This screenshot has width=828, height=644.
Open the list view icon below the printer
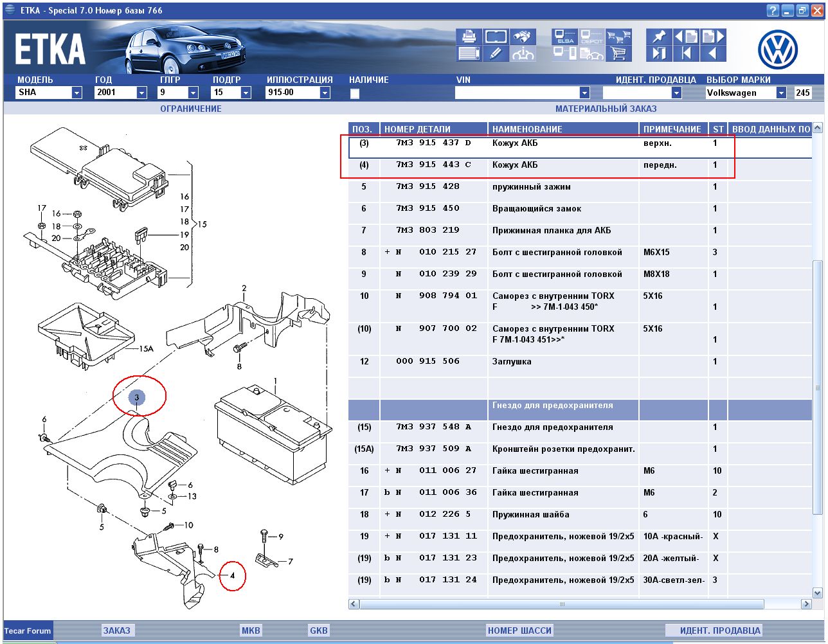469,54
